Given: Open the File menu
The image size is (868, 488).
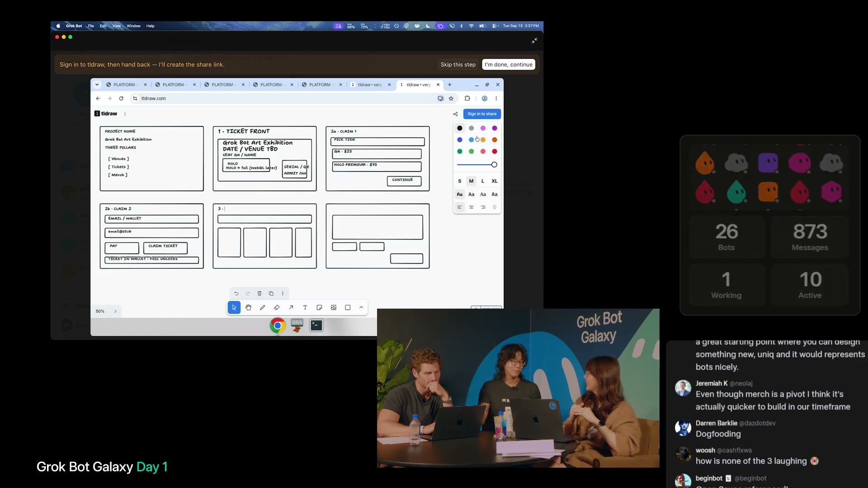Looking at the screenshot, I should 91,26.
